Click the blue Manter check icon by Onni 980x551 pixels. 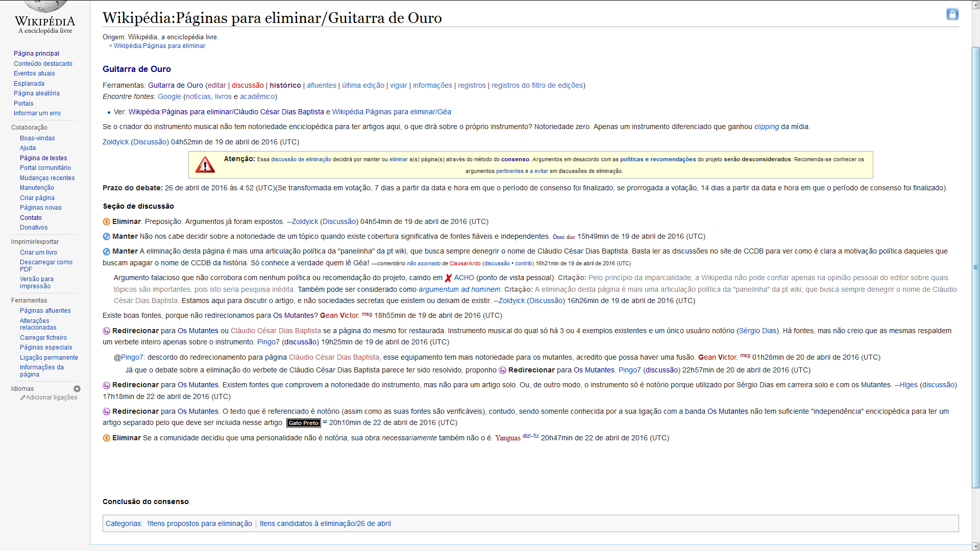point(107,237)
